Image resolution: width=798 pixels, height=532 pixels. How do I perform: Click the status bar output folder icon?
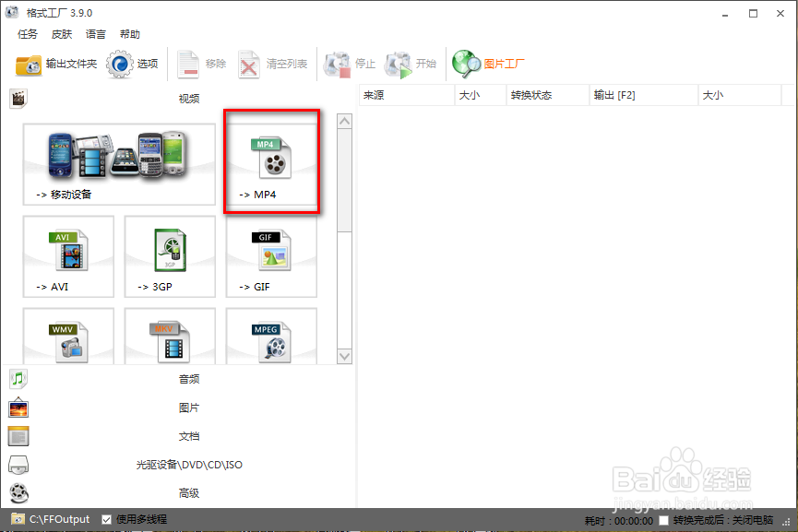pyautogui.click(x=18, y=519)
